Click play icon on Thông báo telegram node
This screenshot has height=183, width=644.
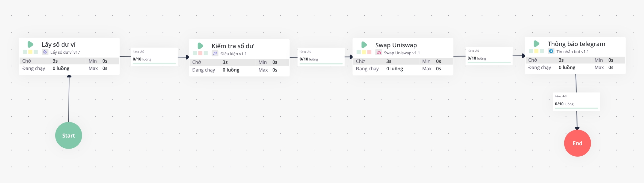tap(536, 44)
